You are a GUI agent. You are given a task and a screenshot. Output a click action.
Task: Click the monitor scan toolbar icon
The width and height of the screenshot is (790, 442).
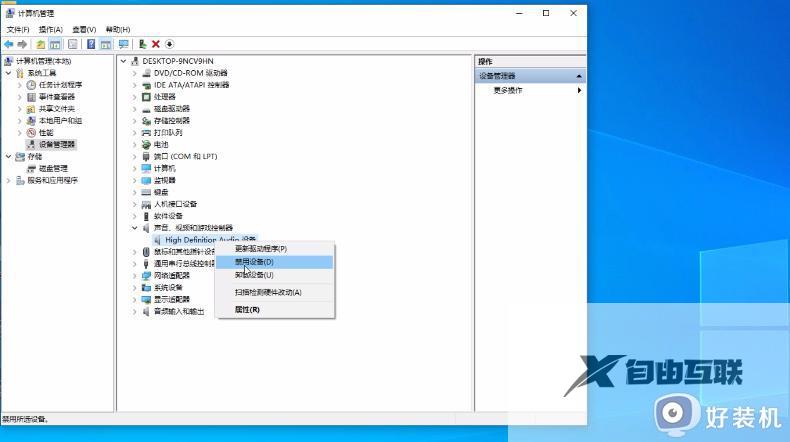[123, 44]
